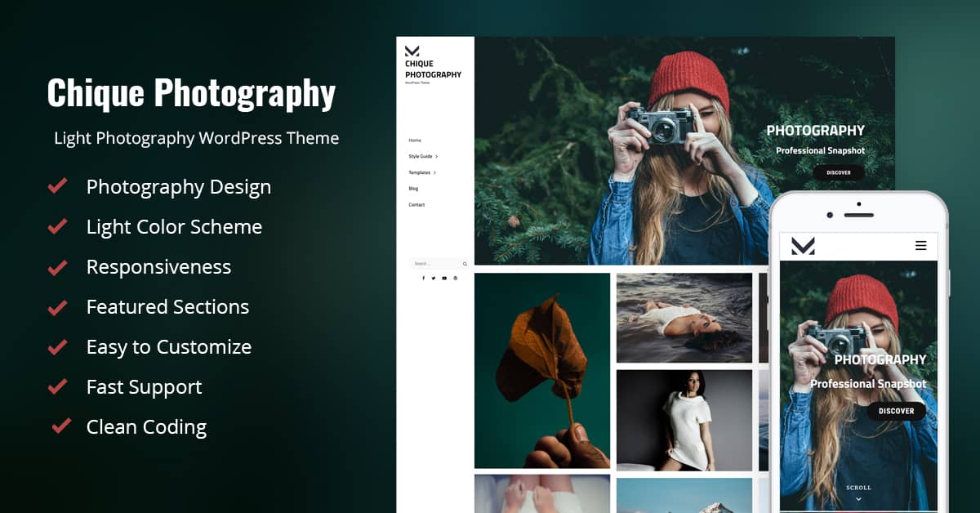Expand the Templates submenu arrow
Viewport: 980px width, 513px height.
pyautogui.click(x=434, y=172)
